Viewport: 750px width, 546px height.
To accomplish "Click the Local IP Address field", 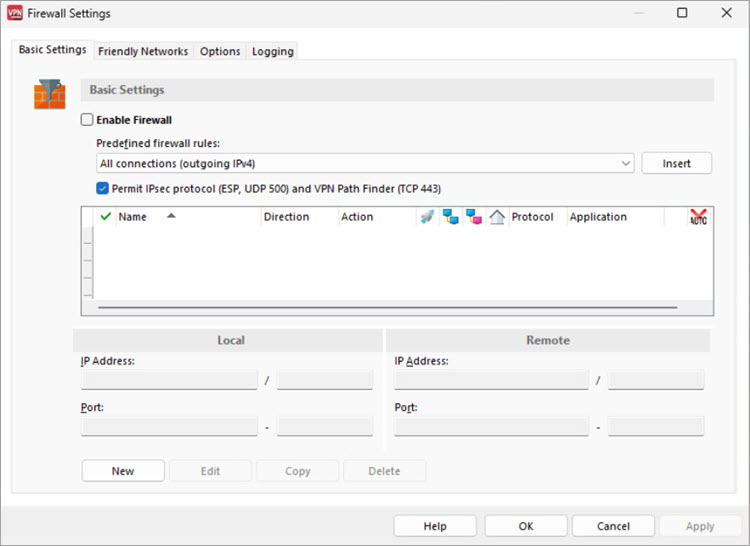I will click(x=169, y=380).
